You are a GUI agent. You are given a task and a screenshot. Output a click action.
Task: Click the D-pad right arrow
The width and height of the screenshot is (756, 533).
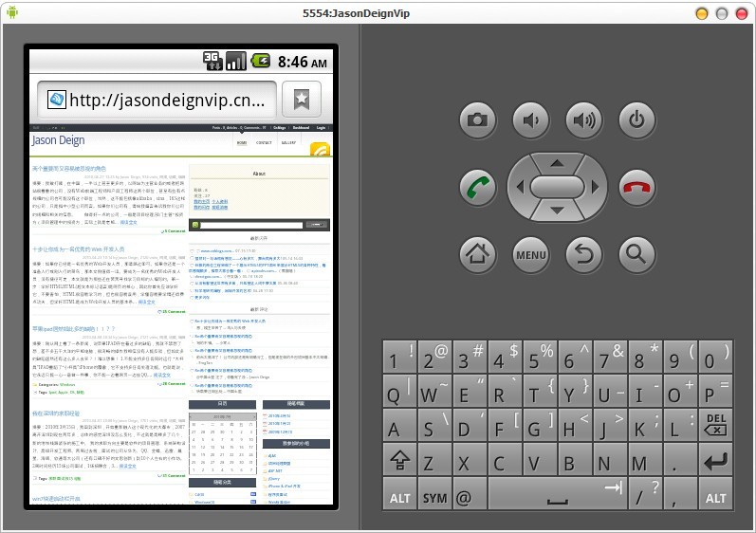[595, 187]
